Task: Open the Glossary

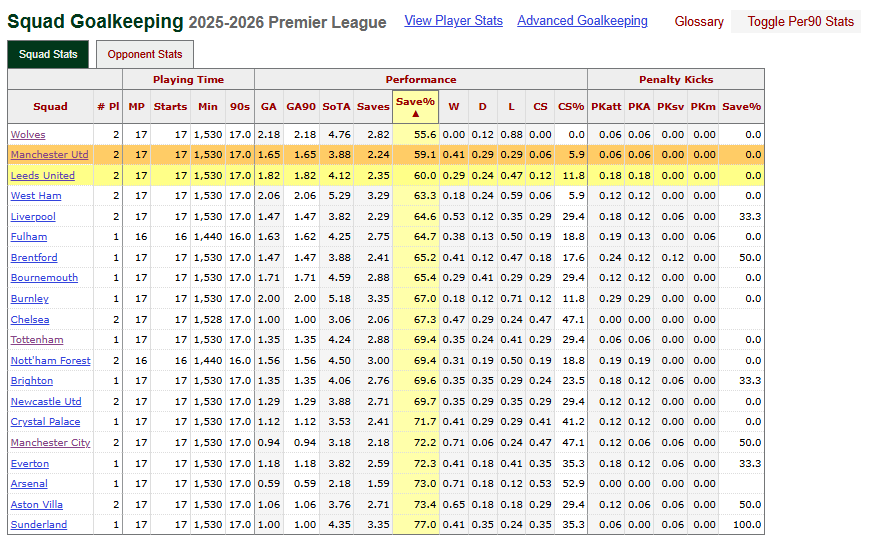Action: 699,21
